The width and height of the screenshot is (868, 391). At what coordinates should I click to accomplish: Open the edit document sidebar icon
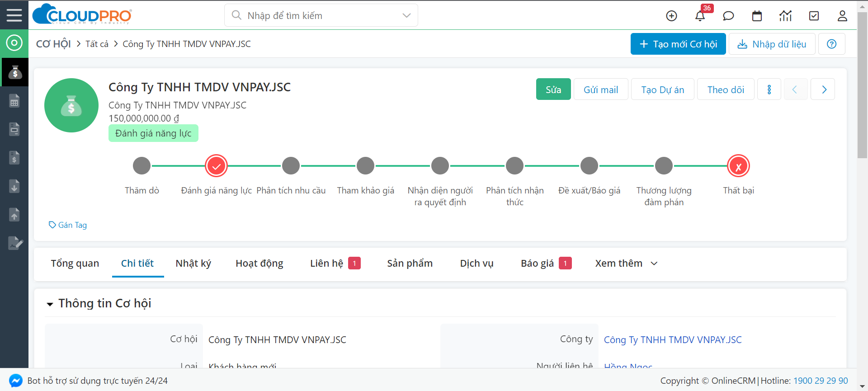click(15, 243)
